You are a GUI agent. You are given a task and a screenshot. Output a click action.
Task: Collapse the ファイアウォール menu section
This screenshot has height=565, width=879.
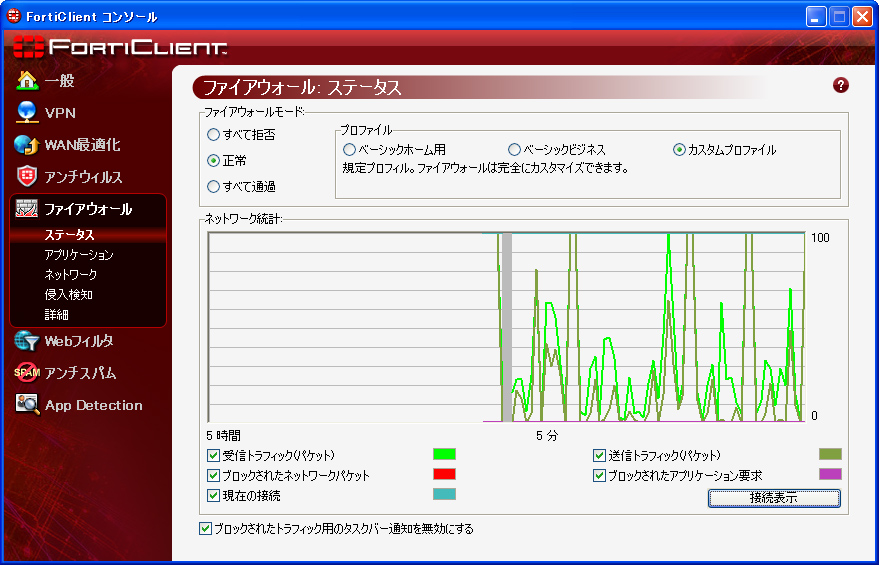click(x=88, y=209)
